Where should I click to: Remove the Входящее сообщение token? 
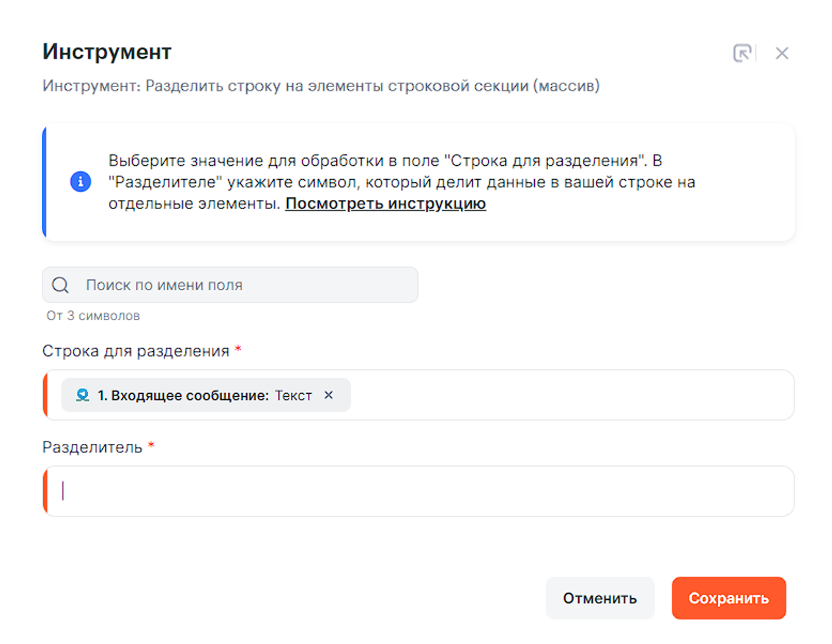click(328, 395)
